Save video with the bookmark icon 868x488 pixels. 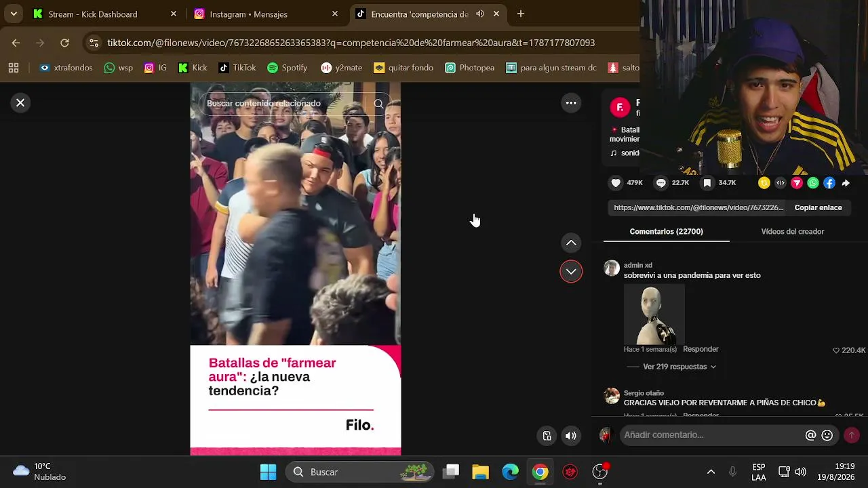707,183
